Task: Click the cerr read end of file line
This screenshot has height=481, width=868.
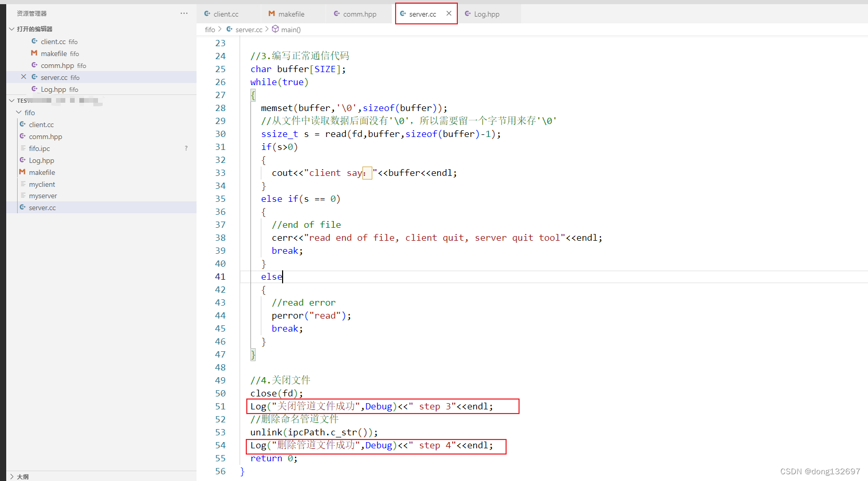Action: point(437,238)
